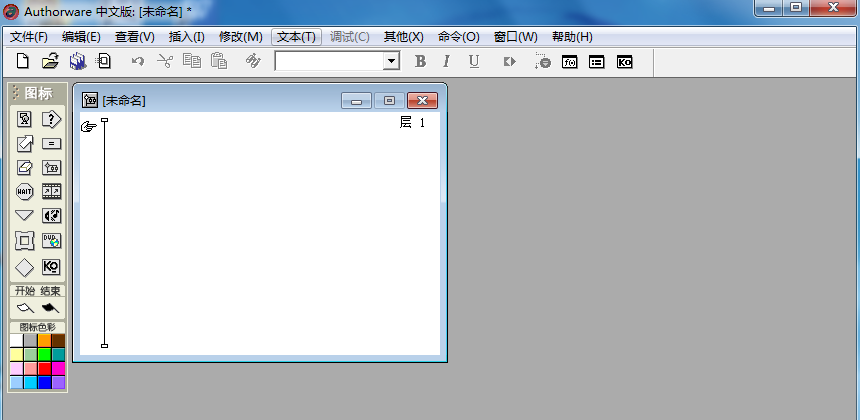Open the 插入(I) menu
The width and height of the screenshot is (860, 420).
coord(186,37)
